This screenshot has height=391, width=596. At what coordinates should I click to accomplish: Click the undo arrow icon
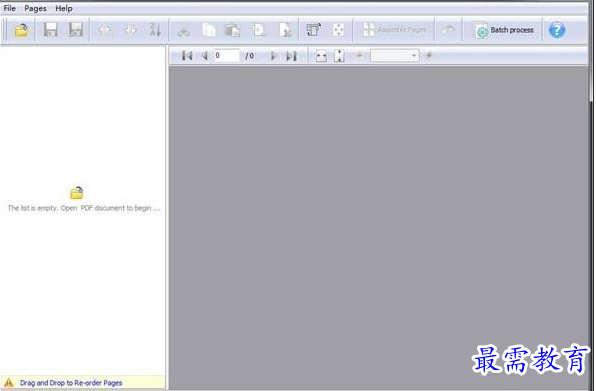coord(449,30)
